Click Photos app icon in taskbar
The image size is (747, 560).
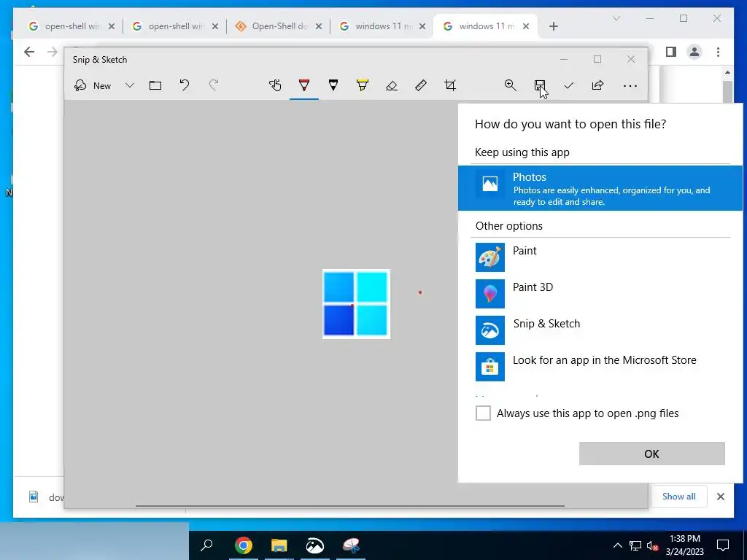315,545
